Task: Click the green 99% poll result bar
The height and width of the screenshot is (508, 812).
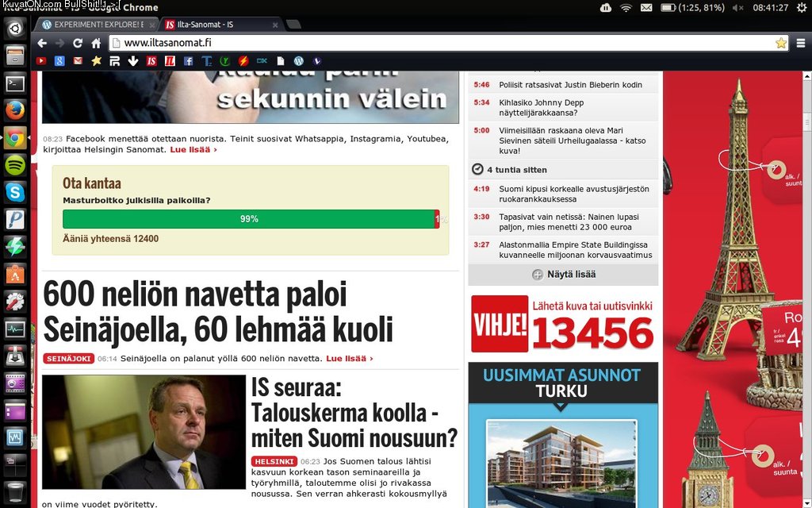Action: pyautogui.click(x=248, y=219)
